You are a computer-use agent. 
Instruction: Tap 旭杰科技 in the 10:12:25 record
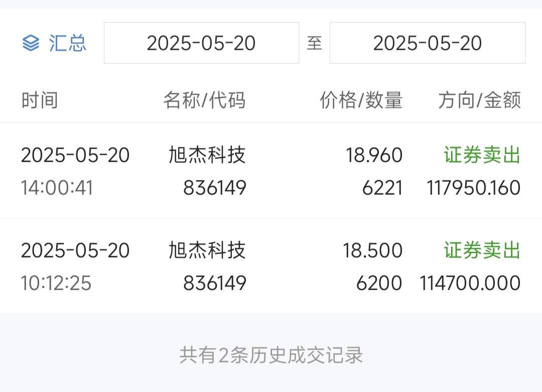point(207,250)
